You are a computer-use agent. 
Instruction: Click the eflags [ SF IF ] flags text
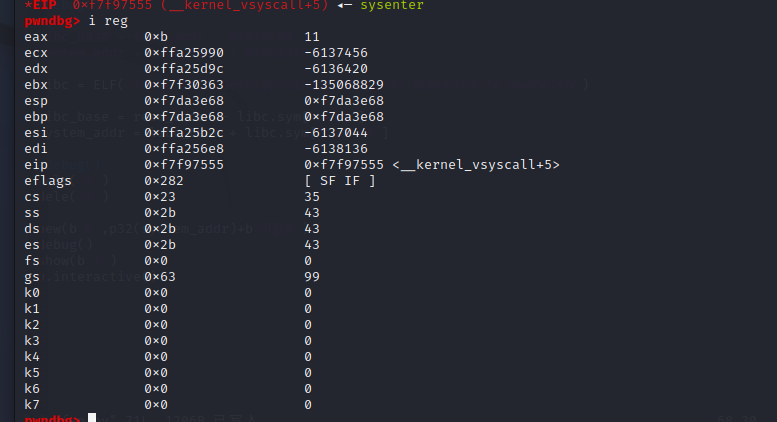click(x=340, y=181)
